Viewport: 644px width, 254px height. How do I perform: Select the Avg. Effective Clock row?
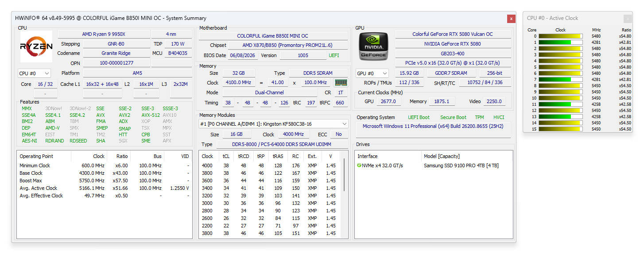click(104, 196)
